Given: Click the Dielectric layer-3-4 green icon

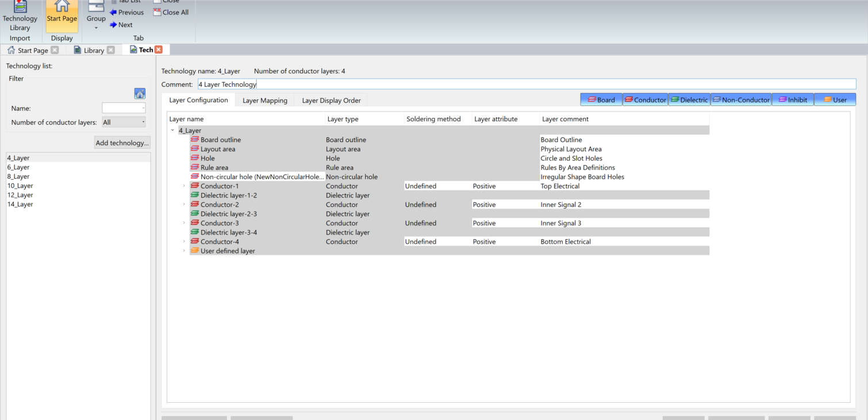Looking at the screenshot, I should pyautogui.click(x=194, y=232).
